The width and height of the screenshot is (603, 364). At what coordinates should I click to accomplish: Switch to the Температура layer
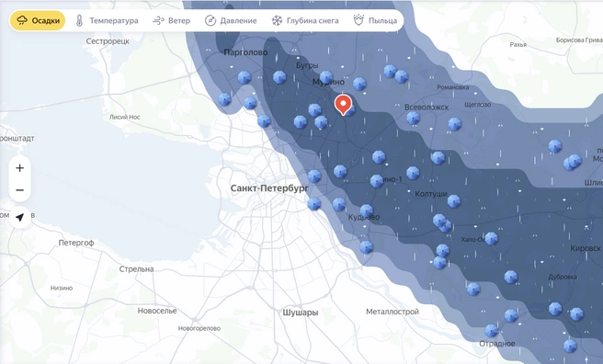107,21
